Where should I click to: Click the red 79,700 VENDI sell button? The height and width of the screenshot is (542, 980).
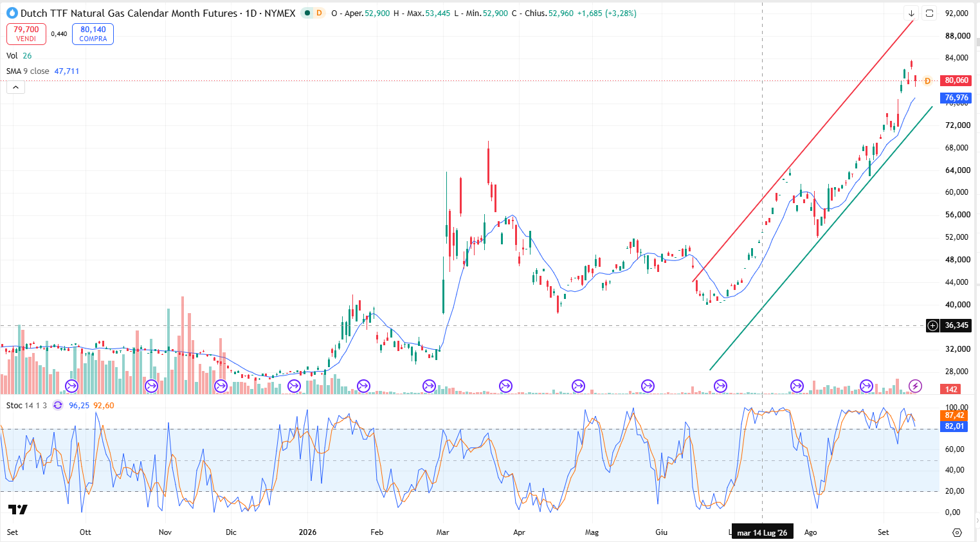(26, 34)
